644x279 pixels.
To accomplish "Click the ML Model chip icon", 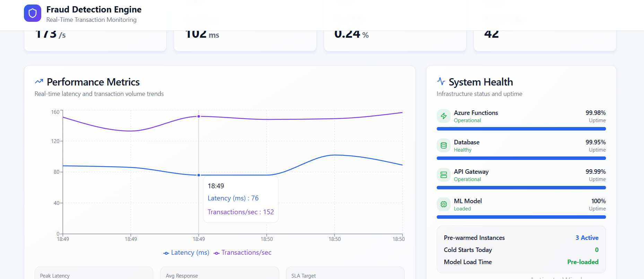I will click(444, 205).
